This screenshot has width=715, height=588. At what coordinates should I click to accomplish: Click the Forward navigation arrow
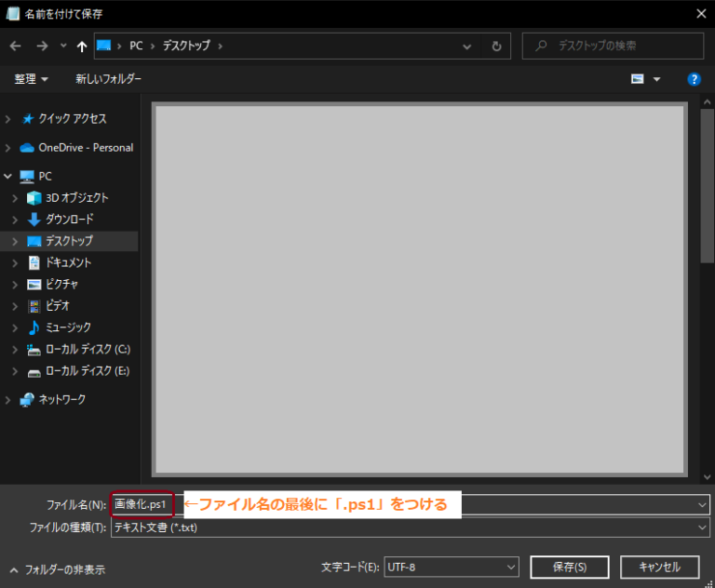tap(42, 46)
